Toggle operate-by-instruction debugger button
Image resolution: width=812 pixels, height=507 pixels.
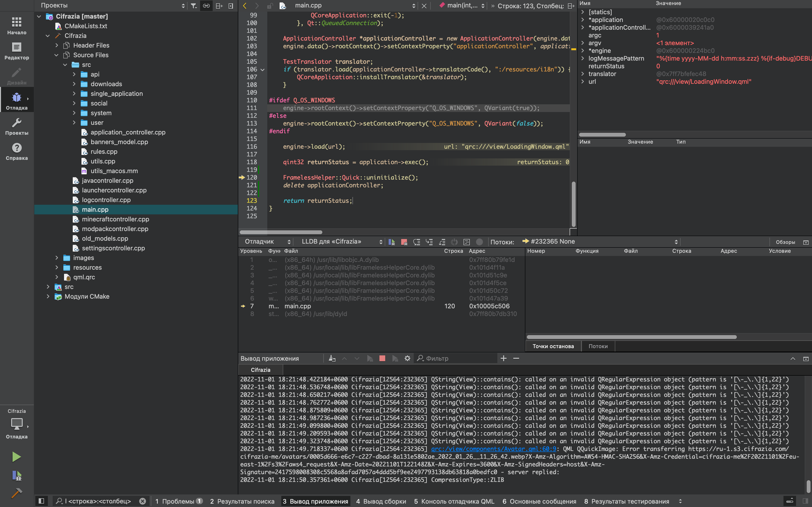tap(467, 242)
